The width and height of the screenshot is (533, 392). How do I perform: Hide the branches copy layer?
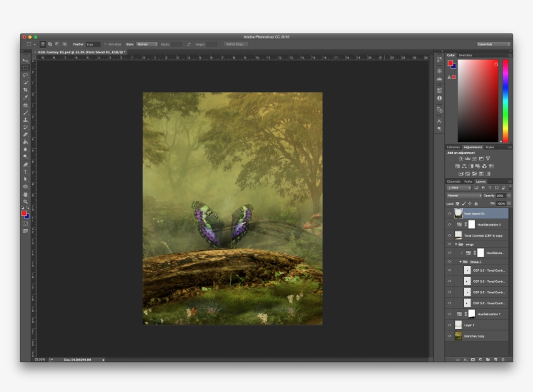click(449, 336)
